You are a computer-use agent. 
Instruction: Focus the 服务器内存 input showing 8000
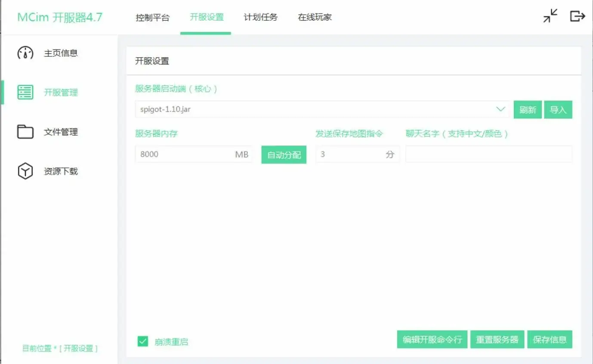point(194,154)
